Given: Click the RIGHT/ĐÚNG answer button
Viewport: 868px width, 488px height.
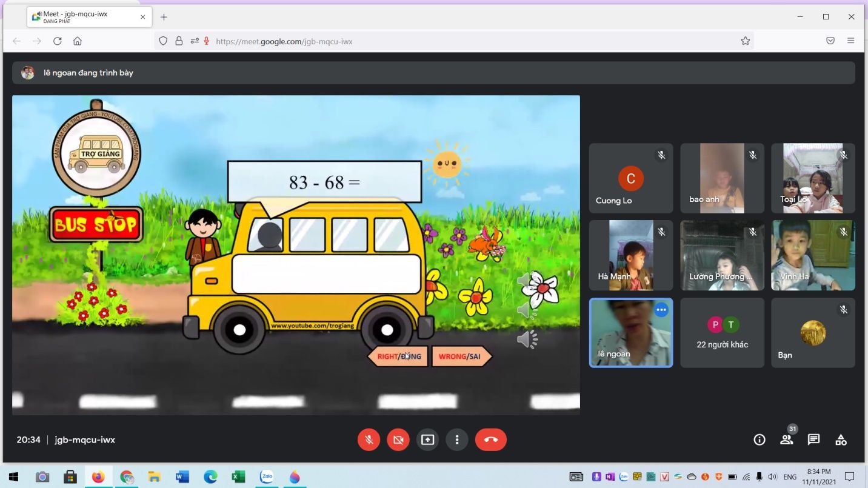Looking at the screenshot, I should click(x=398, y=356).
